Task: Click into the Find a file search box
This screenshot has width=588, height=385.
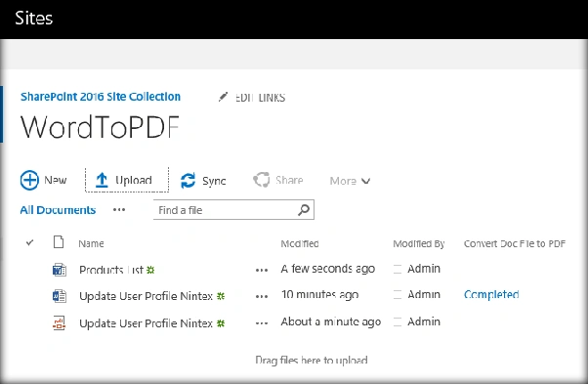Action: coord(233,210)
